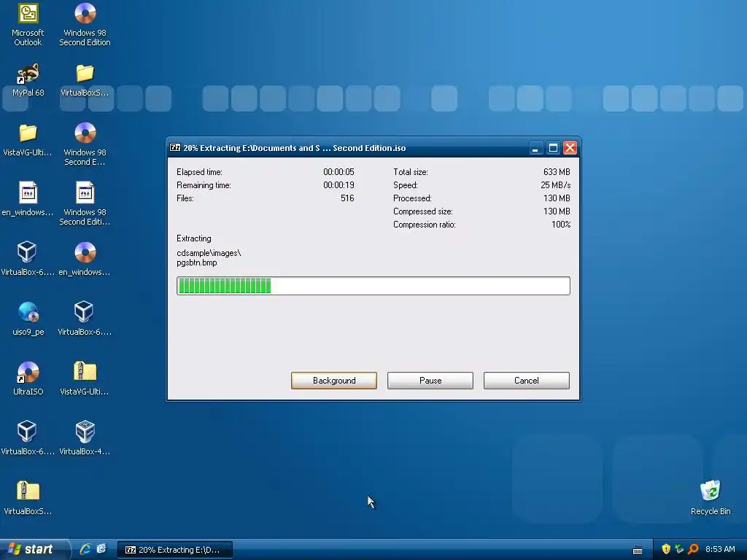Click the Total size value 633 MB
This screenshot has height=560, width=747.
pyautogui.click(x=557, y=172)
